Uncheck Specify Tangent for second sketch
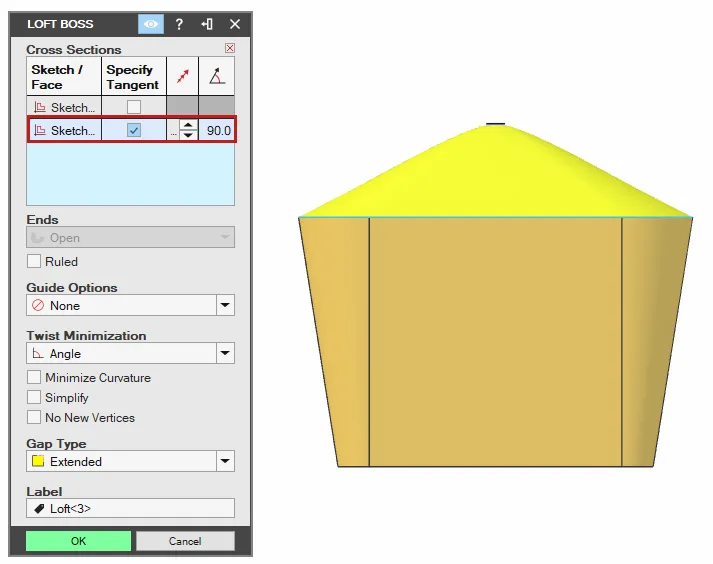 [x=134, y=131]
